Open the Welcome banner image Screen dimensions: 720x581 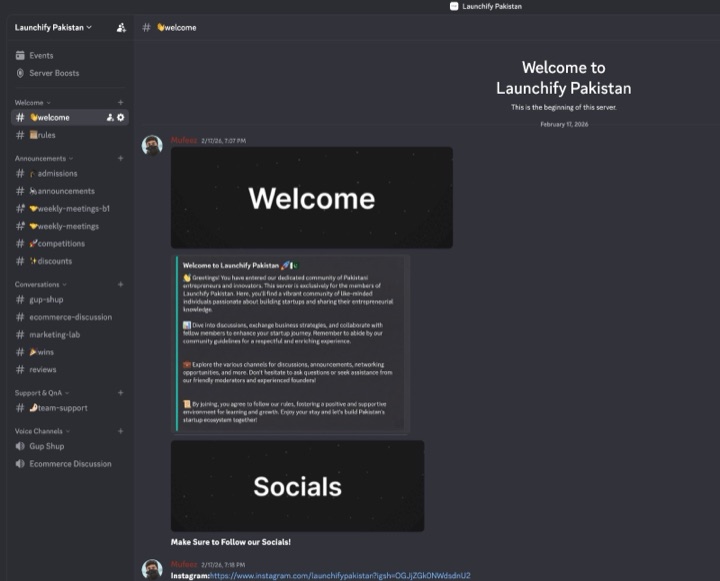[312, 198]
